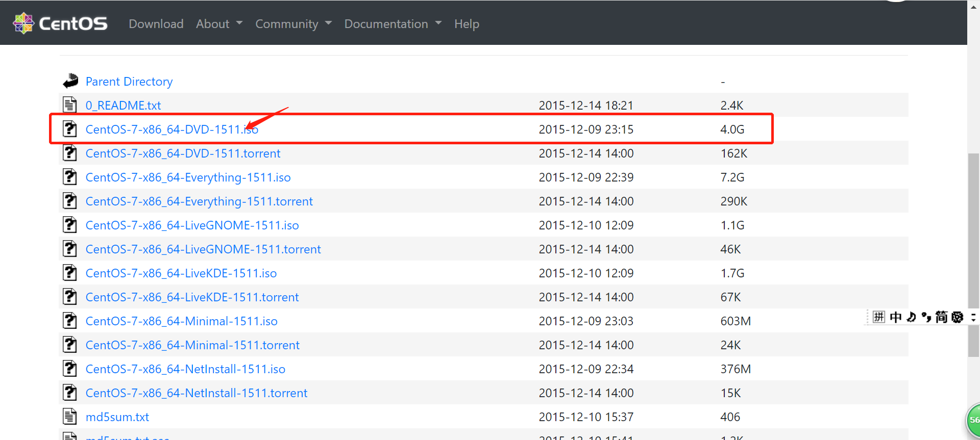Click date 2015-12-09 22:39 for Everything iso
The width and height of the screenshot is (980, 440).
point(586,177)
